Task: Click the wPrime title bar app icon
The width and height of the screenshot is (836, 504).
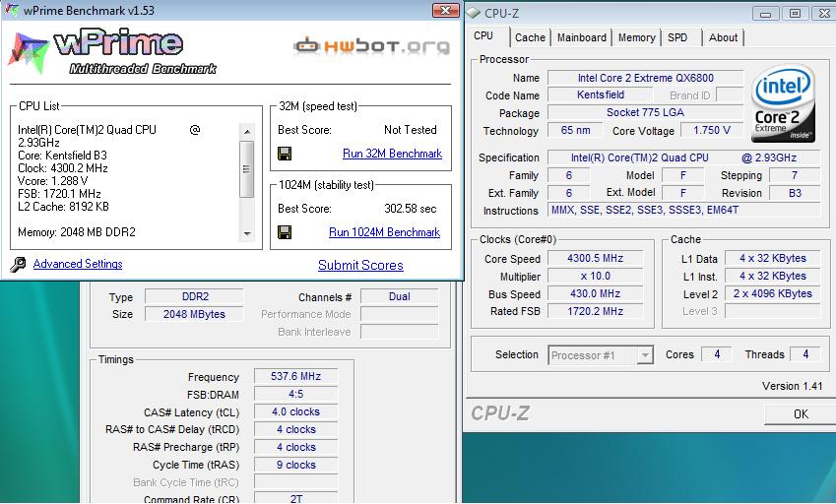Action: [x=12, y=10]
